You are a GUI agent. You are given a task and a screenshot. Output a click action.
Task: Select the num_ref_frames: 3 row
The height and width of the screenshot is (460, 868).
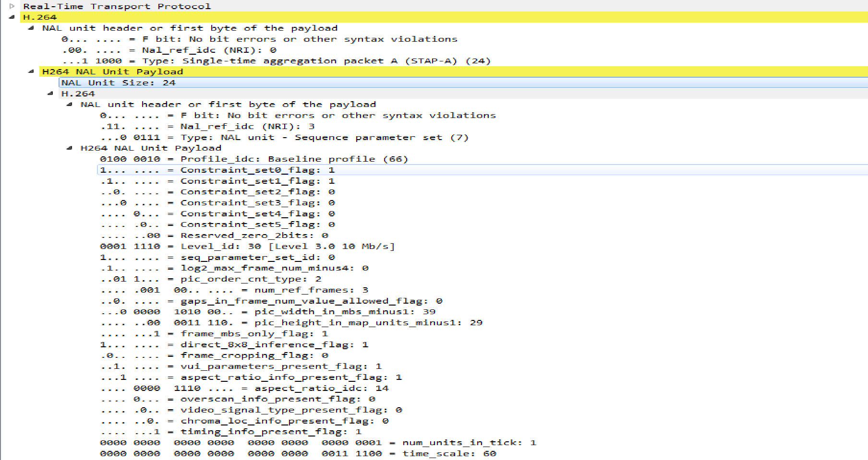234,290
